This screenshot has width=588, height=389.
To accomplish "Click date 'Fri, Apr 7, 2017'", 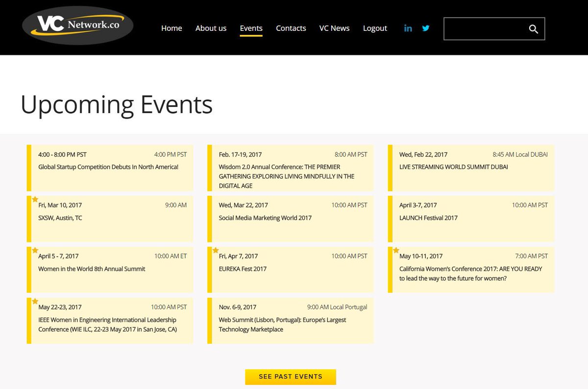I will click(x=238, y=256).
